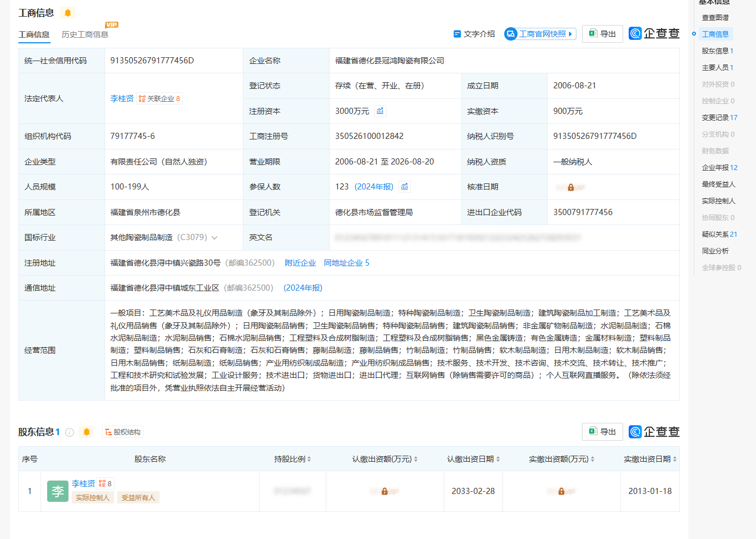
Task: Export business info with 导出 button
Action: tap(603, 34)
